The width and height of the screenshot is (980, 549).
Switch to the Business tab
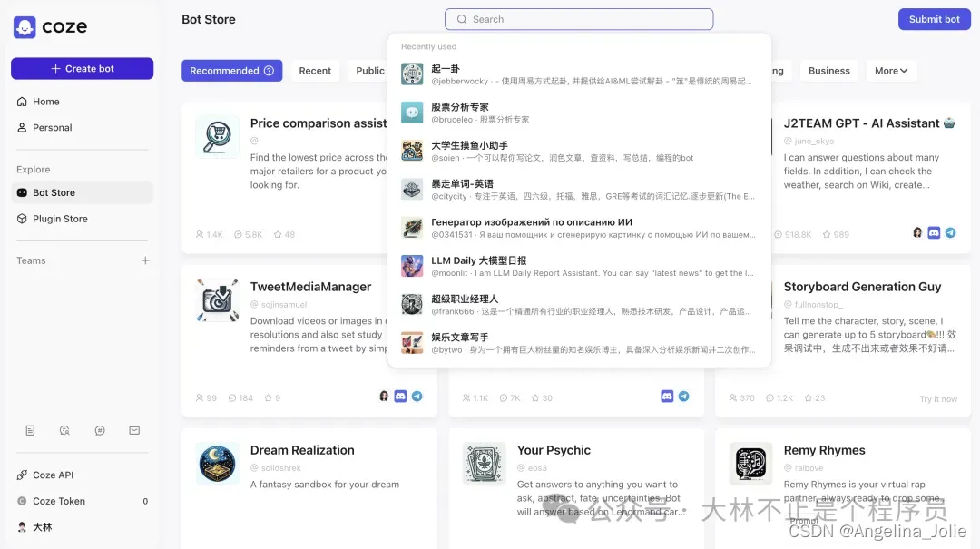pyautogui.click(x=828, y=71)
